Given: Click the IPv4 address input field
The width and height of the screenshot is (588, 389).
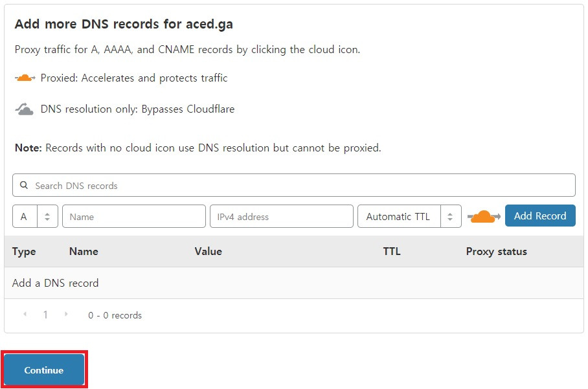Looking at the screenshot, I should 281,216.
